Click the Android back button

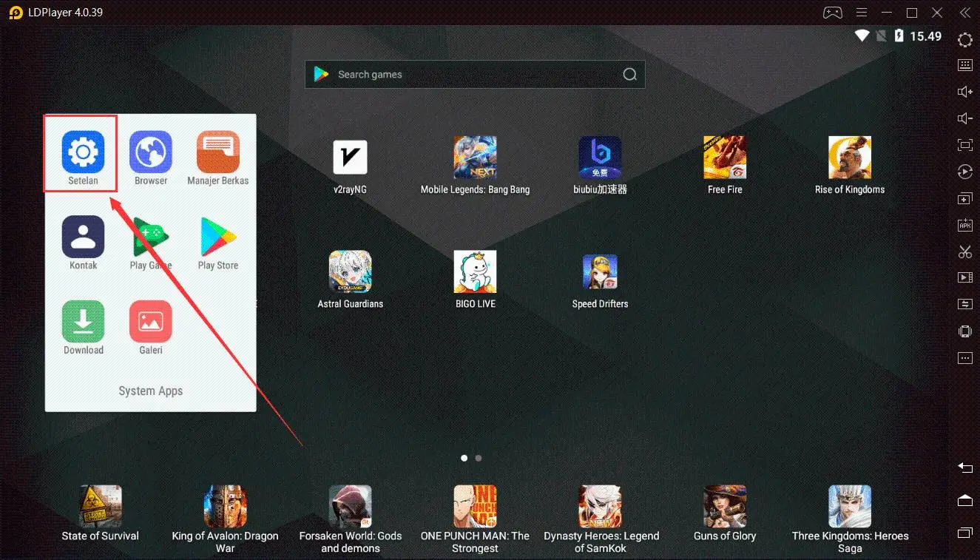point(965,468)
